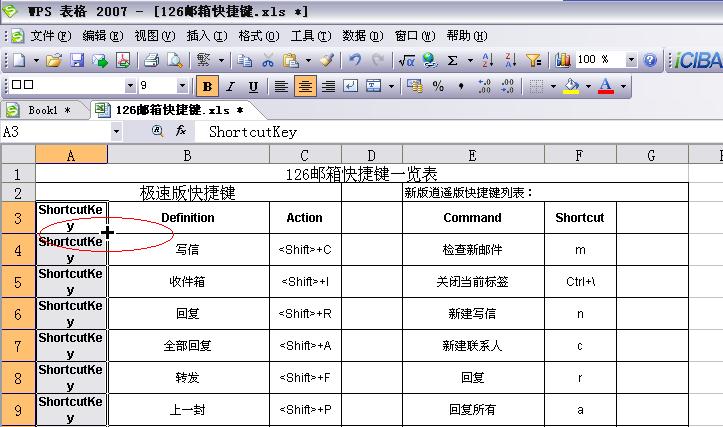Toggle underline formatting
This screenshot has height=427, width=723.
click(x=253, y=86)
